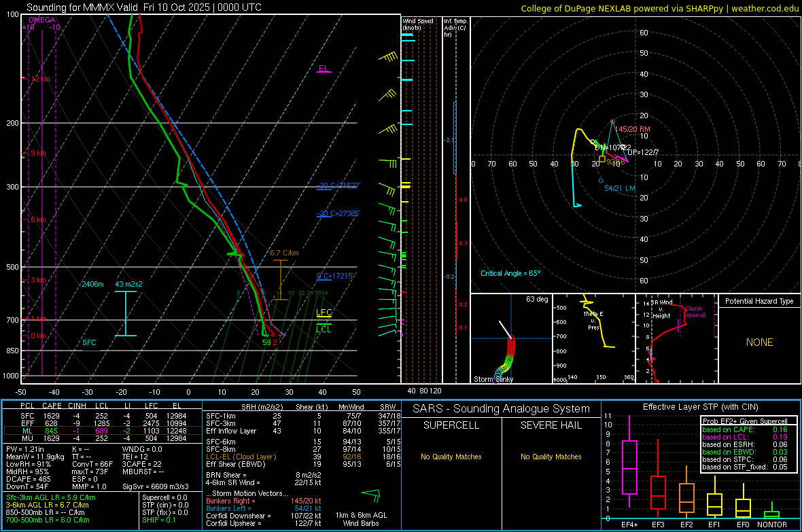Click the PW = 1.21in value

point(25,449)
